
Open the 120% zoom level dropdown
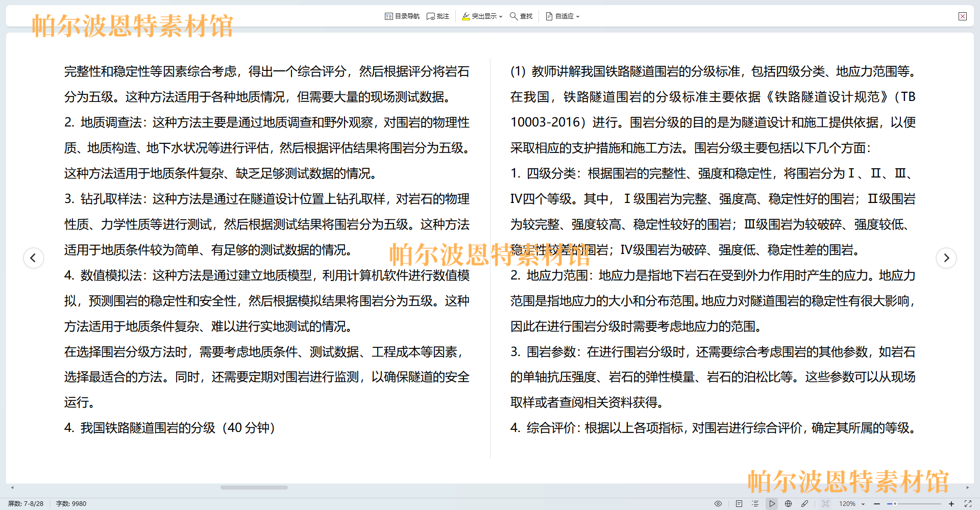[852, 504]
